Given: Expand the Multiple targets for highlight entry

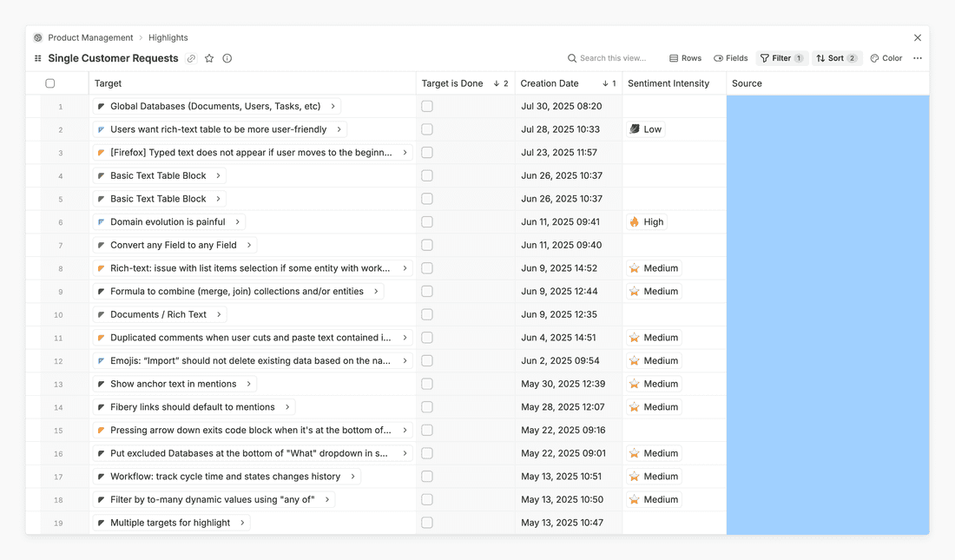Looking at the screenshot, I should 243,523.
